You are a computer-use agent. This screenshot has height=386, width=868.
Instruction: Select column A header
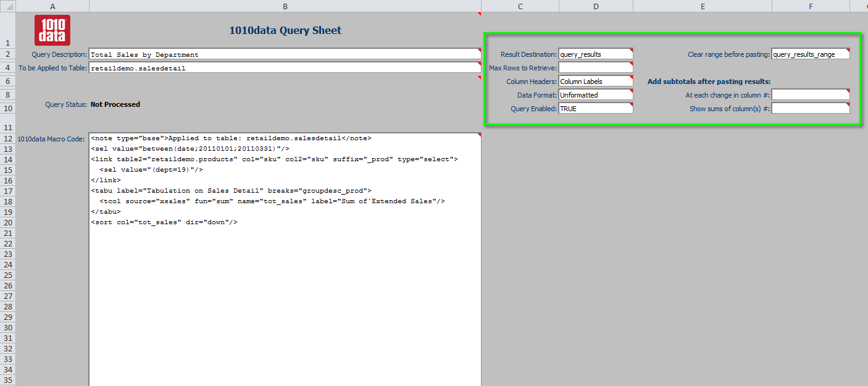pos(52,6)
